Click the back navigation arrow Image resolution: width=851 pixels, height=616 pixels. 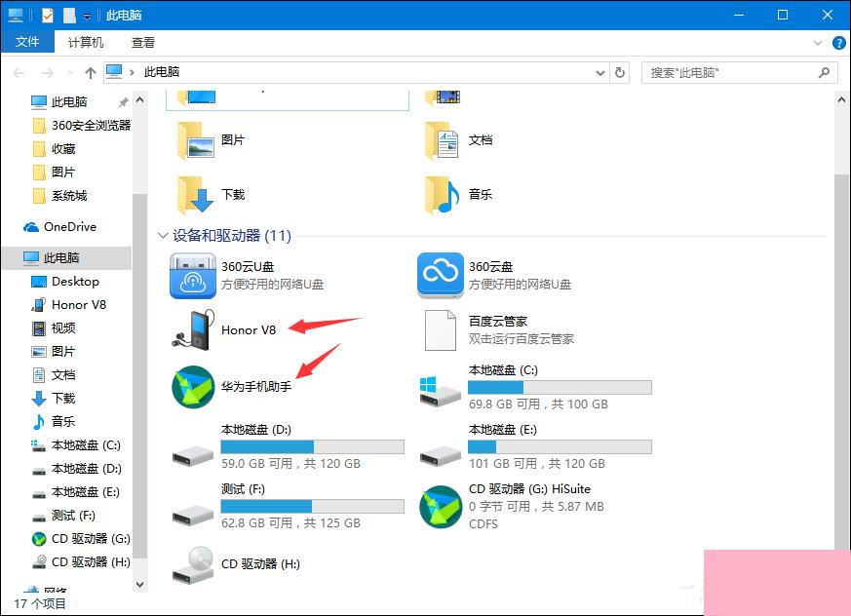coord(19,73)
